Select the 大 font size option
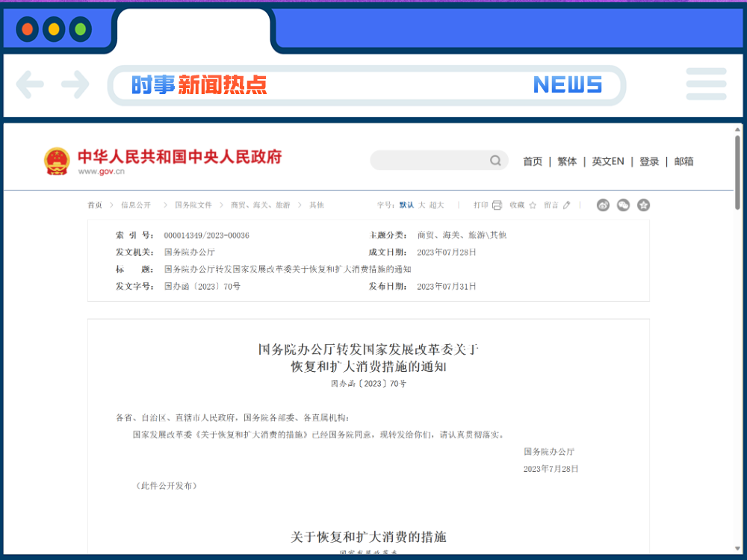This screenshot has width=747, height=560. 422,205
